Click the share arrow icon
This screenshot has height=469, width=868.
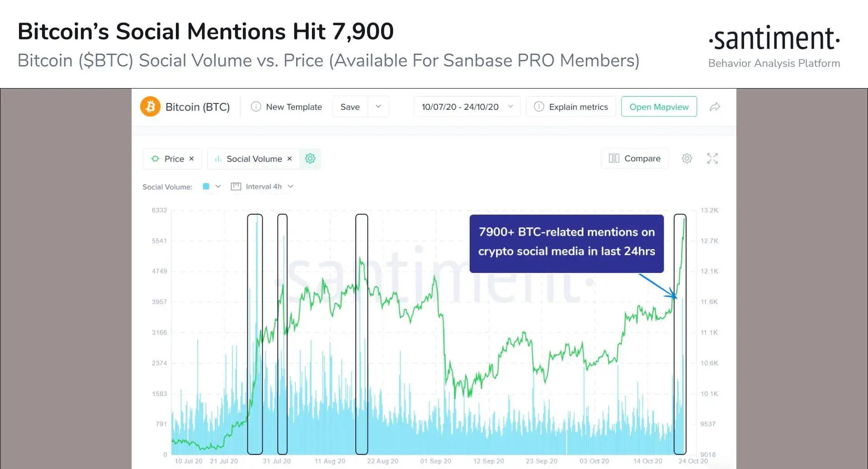coord(715,107)
